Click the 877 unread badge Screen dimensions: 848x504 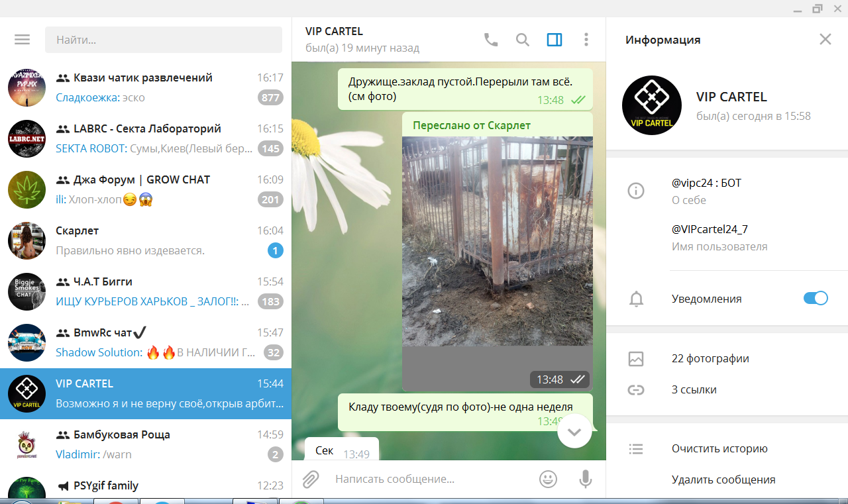[x=270, y=98]
